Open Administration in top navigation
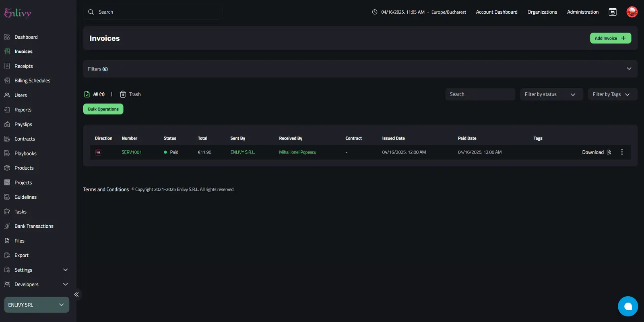This screenshot has height=322, width=644. coord(583,12)
